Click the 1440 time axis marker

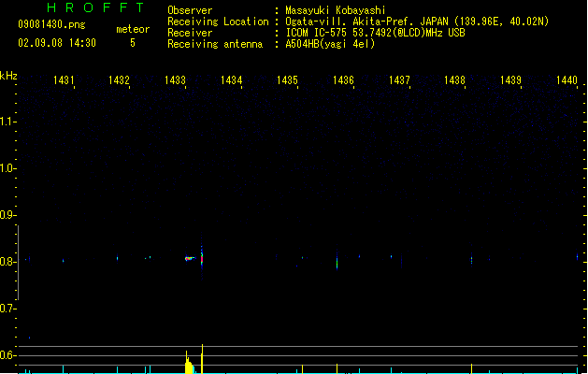(566, 79)
